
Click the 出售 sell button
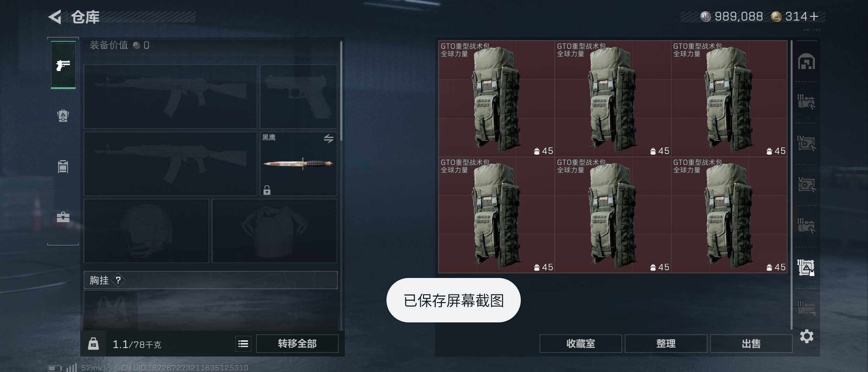[x=751, y=343]
